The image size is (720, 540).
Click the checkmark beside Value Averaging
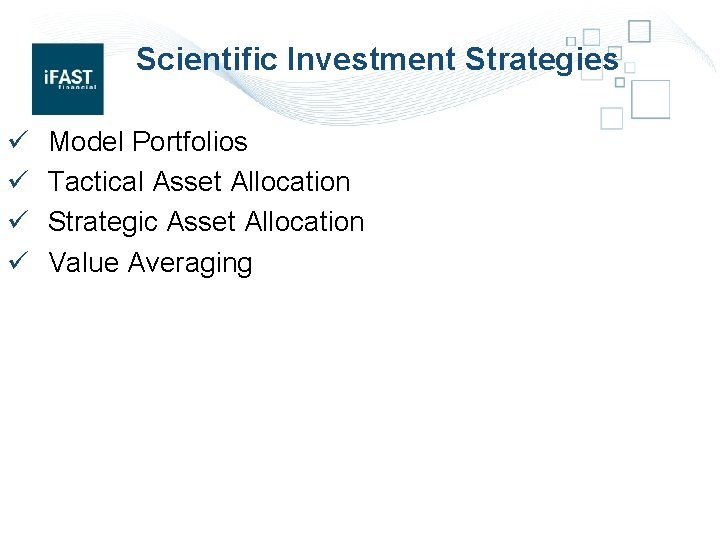[x=18, y=260]
